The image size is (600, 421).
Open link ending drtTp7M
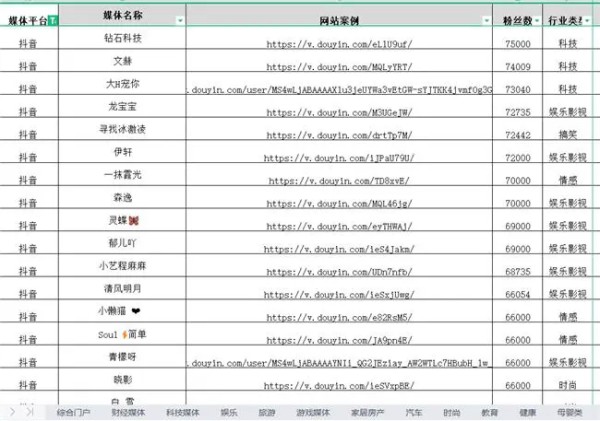tap(339, 135)
